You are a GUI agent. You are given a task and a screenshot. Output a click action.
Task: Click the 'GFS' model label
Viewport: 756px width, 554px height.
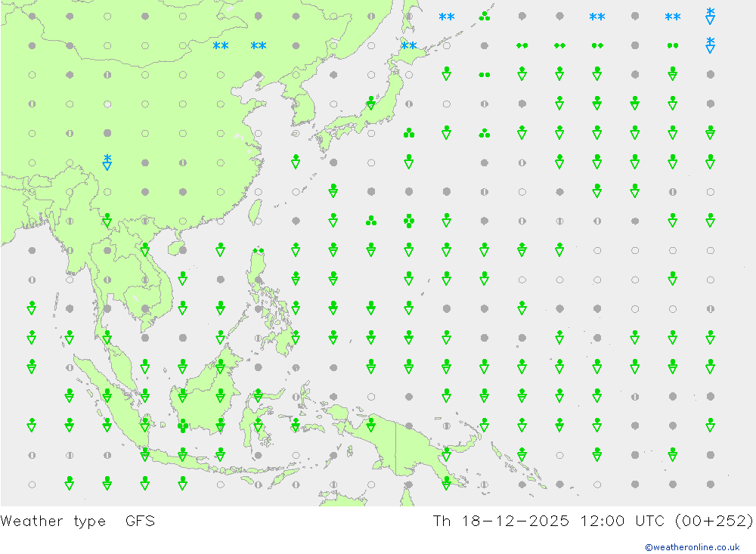click(x=140, y=522)
